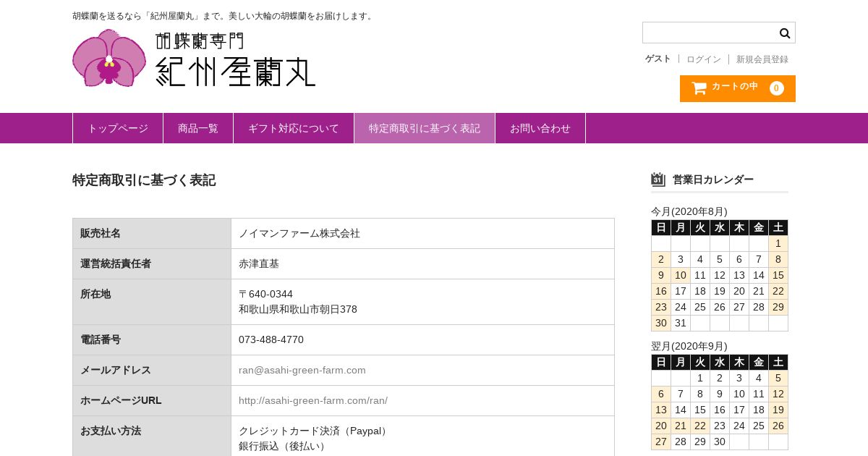The height and width of the screenshot is (456, 868).
Task: Click the 銀行振込（後払い） text
Action: tap(284, 446)
